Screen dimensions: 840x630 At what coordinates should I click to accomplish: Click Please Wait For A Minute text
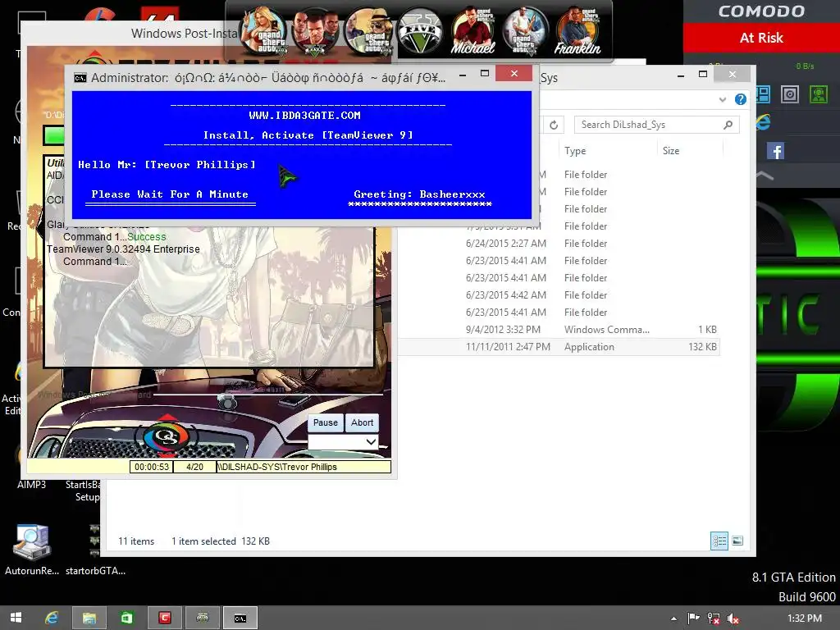click(170, 194)
